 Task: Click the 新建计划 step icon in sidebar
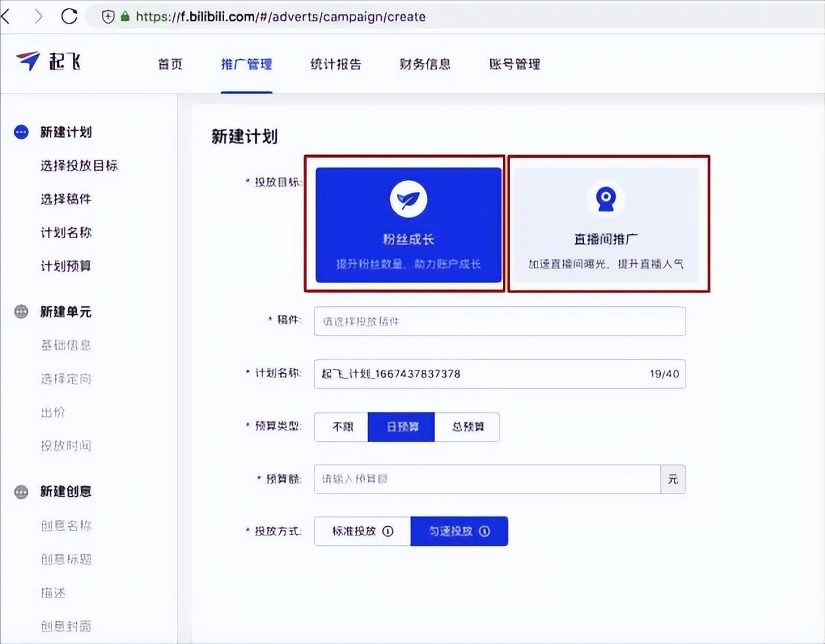[21, 132]
